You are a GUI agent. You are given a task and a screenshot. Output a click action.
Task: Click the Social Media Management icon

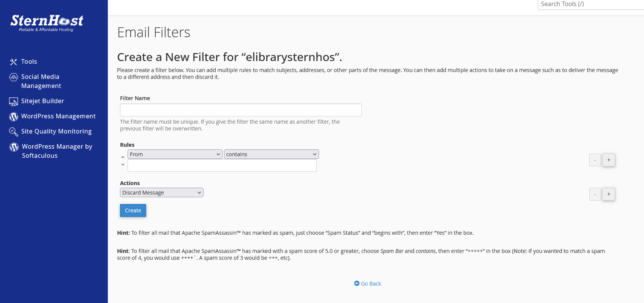pos(14,77)
